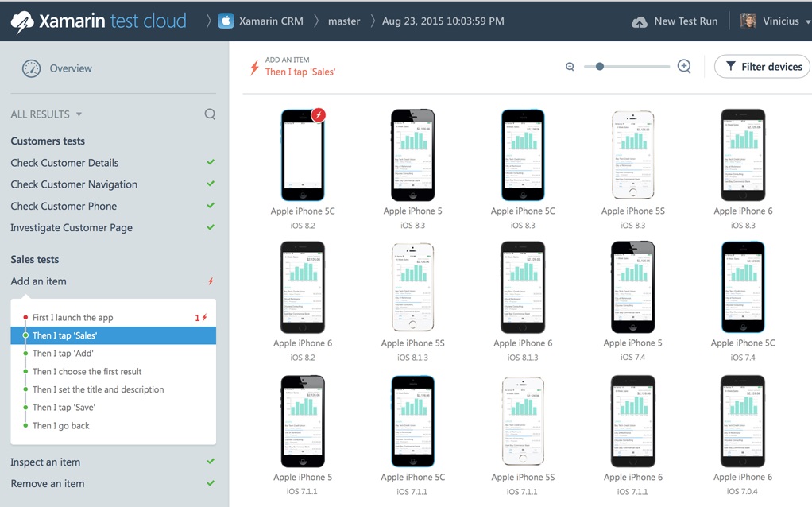The width and height of the screenshot is (812, 507).
Task: Open the Apple iPhone 6 iOS 8.1.3 screenshot
Action: [523, 288]
